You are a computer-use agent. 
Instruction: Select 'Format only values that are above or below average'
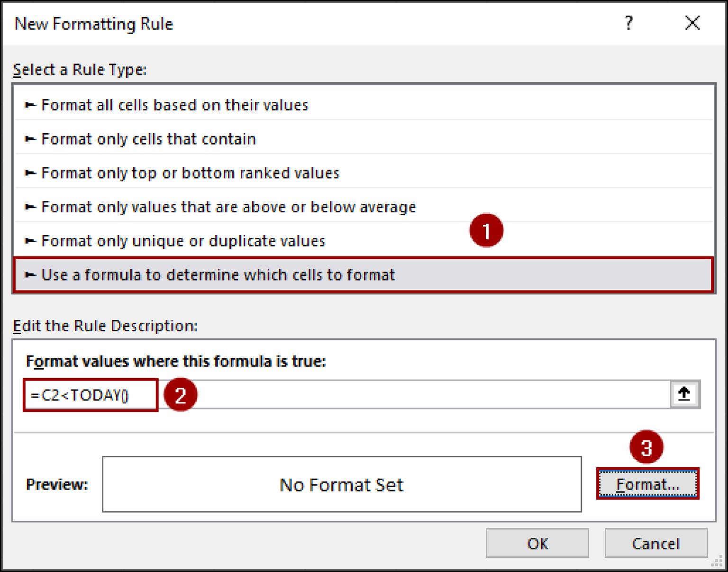228,207
